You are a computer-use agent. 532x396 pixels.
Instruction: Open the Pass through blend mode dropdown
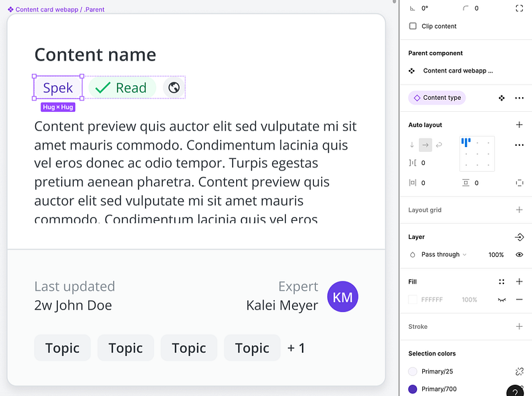click(x=444, y=255)
